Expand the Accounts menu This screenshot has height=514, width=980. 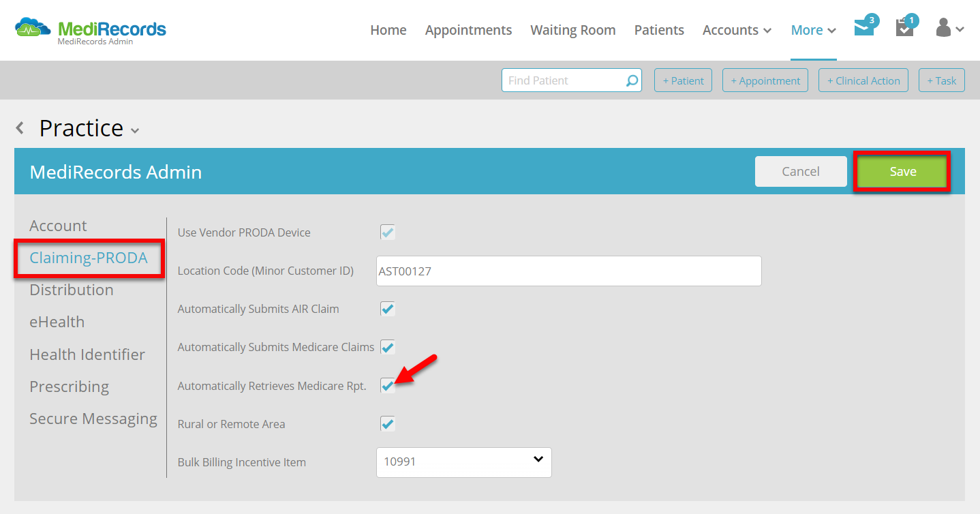737,30
